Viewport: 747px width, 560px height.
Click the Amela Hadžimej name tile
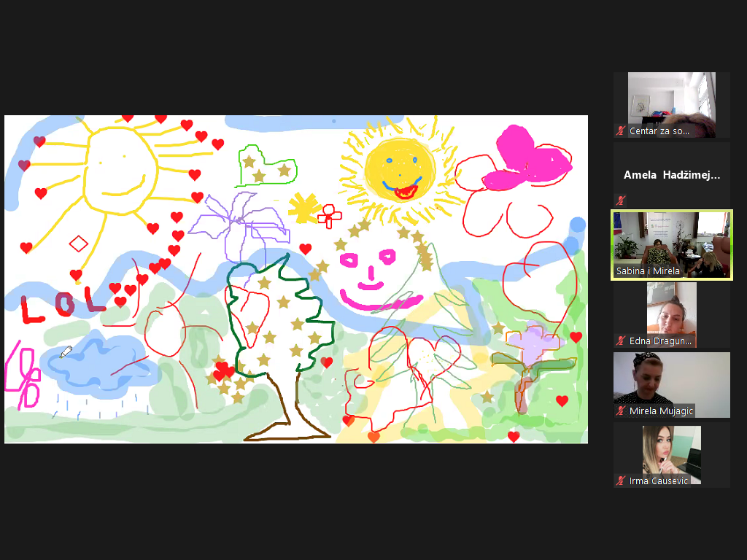click(671, 175)
